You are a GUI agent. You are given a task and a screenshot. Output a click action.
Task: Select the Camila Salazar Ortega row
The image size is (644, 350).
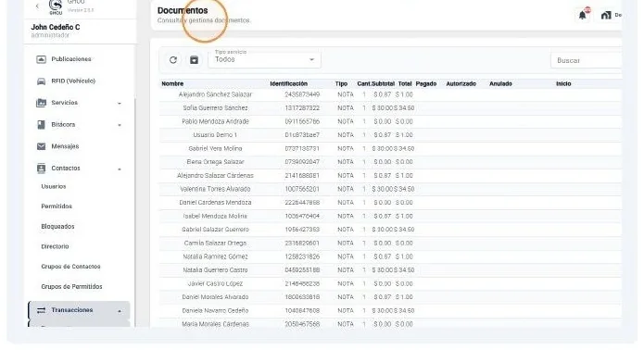390,243
